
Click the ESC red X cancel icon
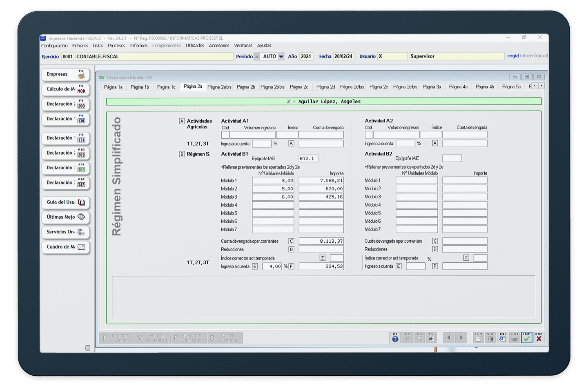[539, 338]
